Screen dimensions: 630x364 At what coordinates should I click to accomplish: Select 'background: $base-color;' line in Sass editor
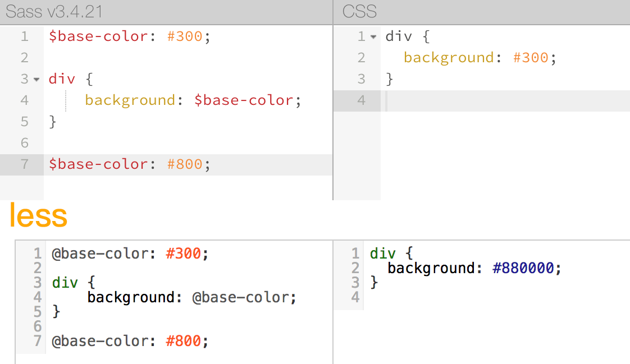(193, 100)
